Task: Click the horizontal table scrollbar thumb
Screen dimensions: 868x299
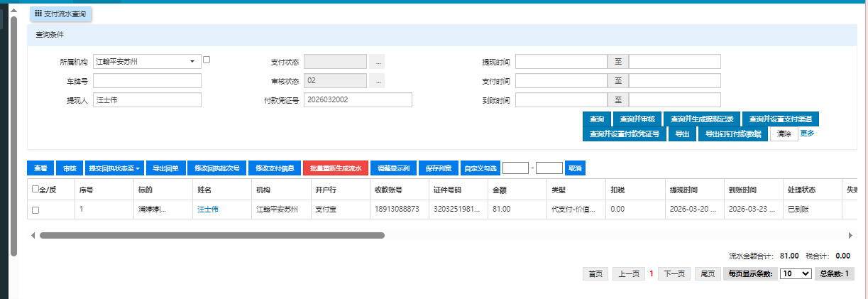Action: [211, 235]
